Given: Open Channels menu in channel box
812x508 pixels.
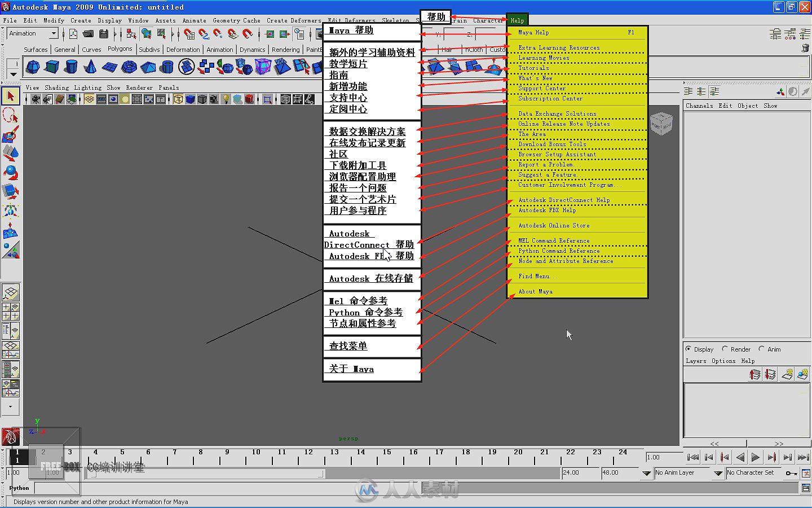Looking at the screenshot, I should [x=699, y=106].
